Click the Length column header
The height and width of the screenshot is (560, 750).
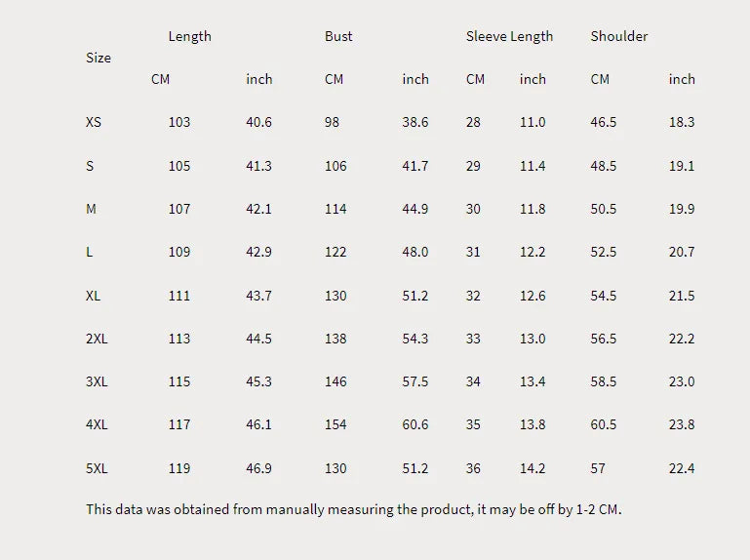189,36
